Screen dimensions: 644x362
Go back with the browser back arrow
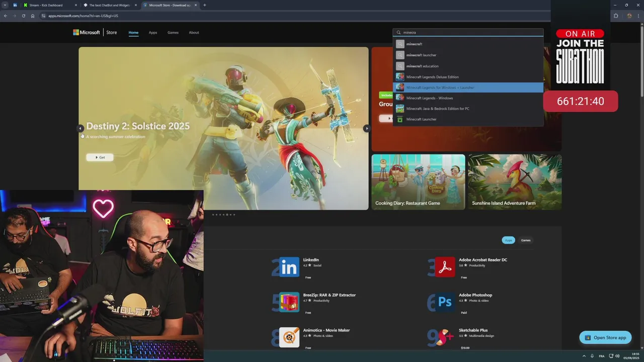pos(5,16)
